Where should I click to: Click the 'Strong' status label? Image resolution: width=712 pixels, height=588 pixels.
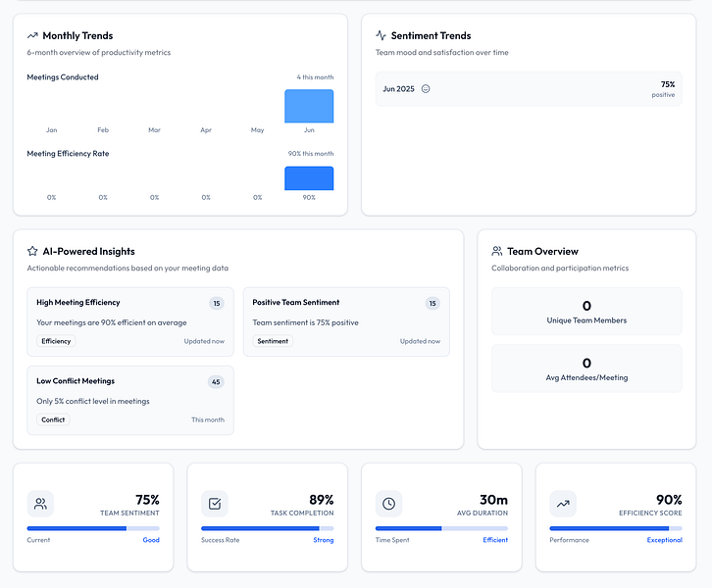coord(324,540)
